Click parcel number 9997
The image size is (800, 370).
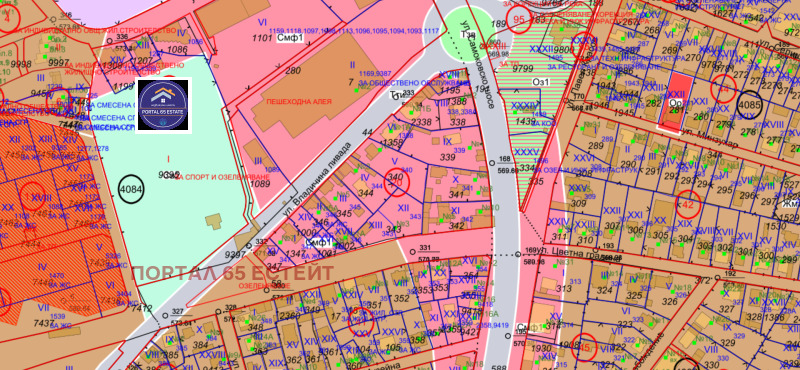pos(58,62)
